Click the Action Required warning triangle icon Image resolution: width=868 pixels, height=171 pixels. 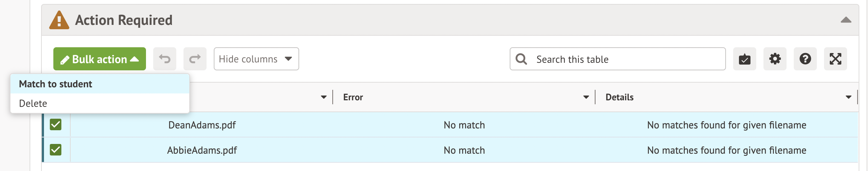(x=59, y=20)
